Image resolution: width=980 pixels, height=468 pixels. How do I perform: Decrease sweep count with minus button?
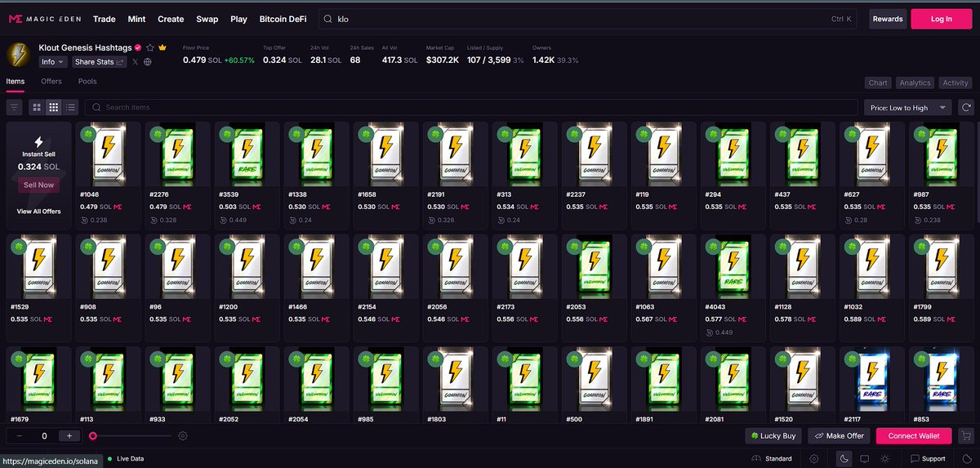[x=18, y=436]
